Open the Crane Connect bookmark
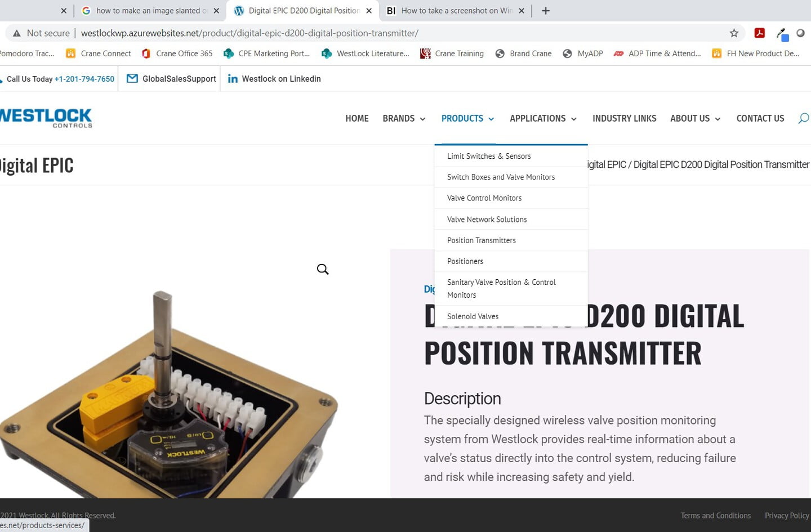Screen dimensions: 811x532 (x=99, y=53)
